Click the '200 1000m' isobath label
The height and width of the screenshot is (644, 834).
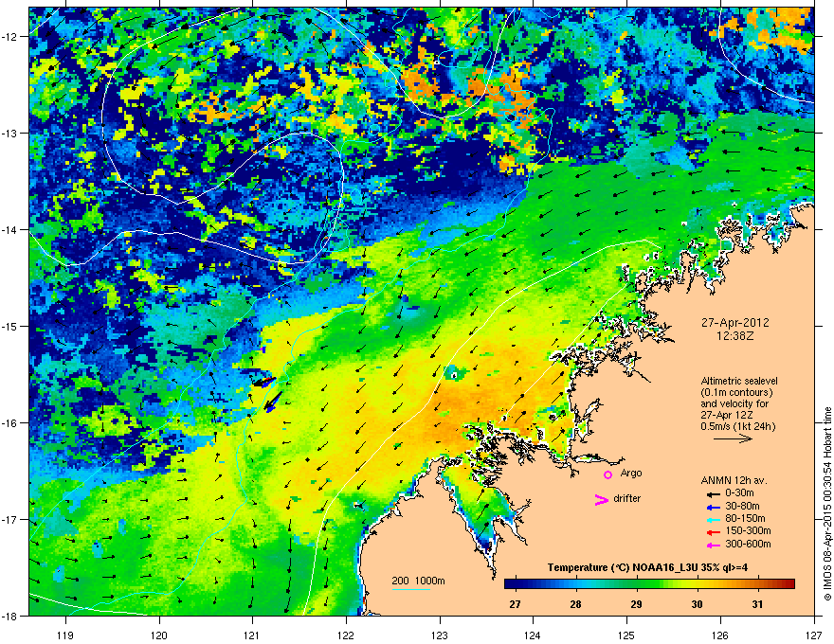pyautogui.click(x=418, y=581)
